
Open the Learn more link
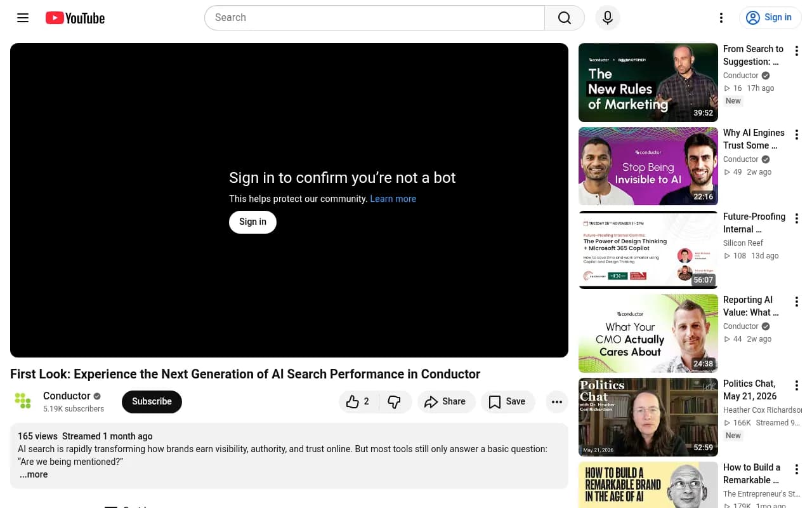click(x=393, y=199)
